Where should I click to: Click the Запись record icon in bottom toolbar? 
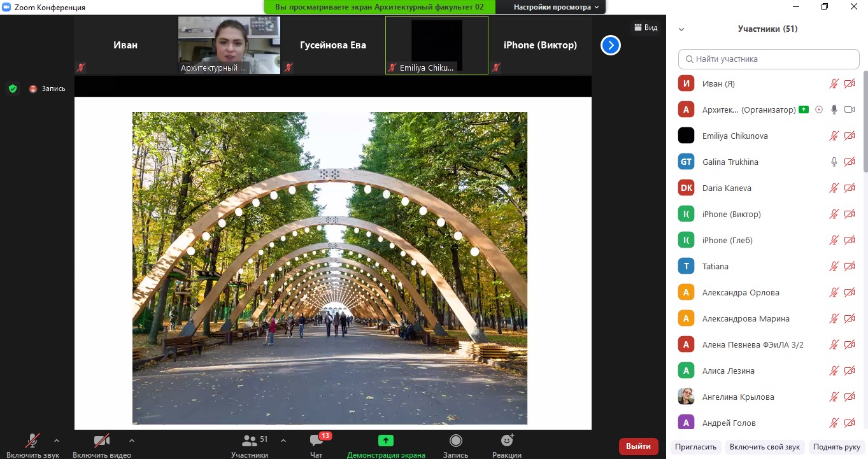pos(456,441)
